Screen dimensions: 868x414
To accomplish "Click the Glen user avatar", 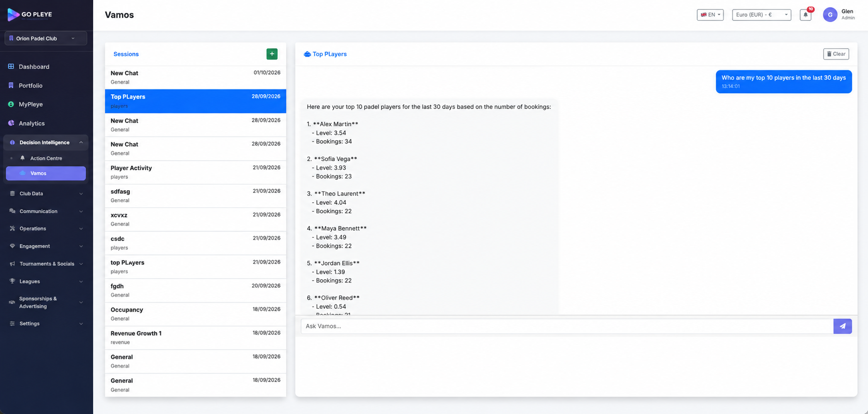I will 830,15.
